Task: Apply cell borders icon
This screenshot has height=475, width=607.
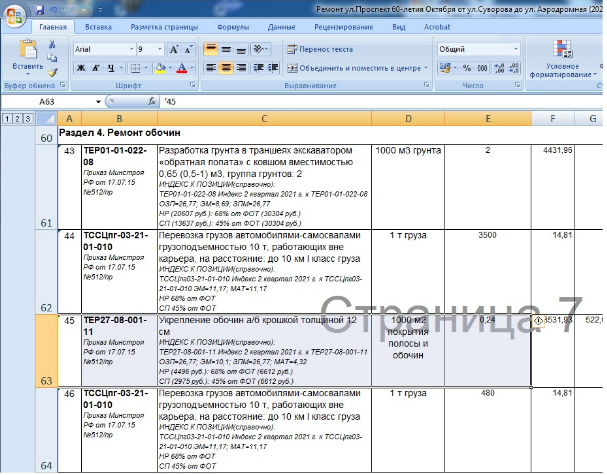Action: coord(135,68)
